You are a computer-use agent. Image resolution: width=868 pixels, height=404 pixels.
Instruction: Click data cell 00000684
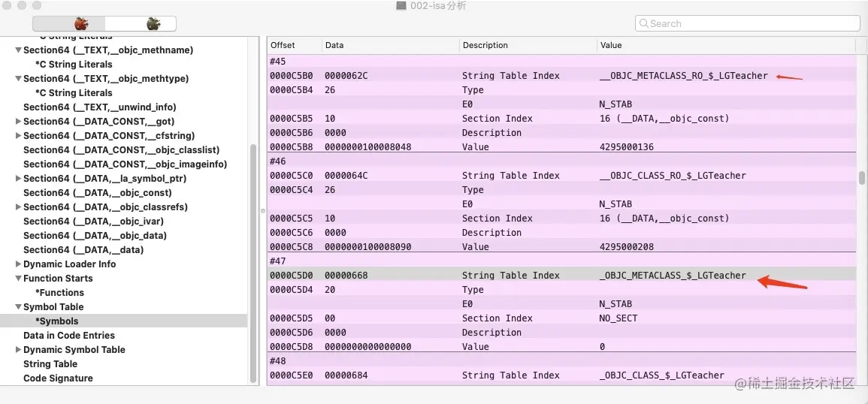click(346, 375)
